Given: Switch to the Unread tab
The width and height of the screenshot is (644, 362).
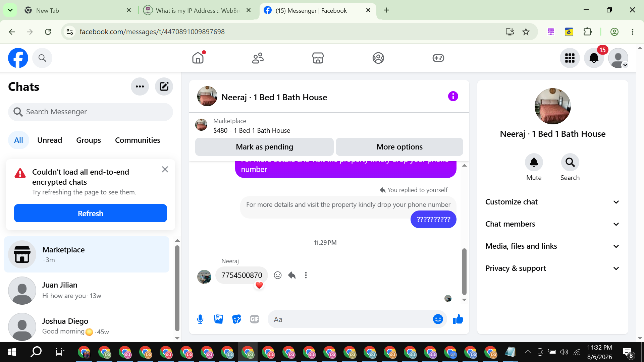Looking at the screenshot, I should tap(50, 140).
